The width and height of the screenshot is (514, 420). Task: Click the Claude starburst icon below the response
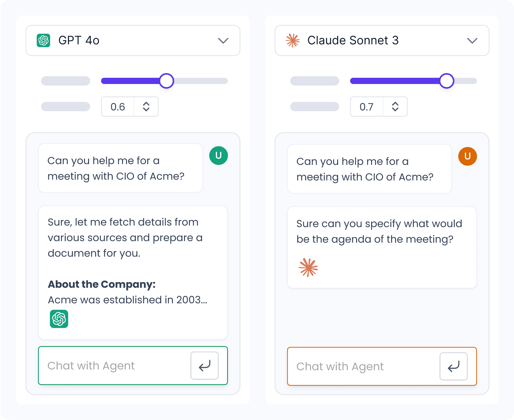coord(308,268)
